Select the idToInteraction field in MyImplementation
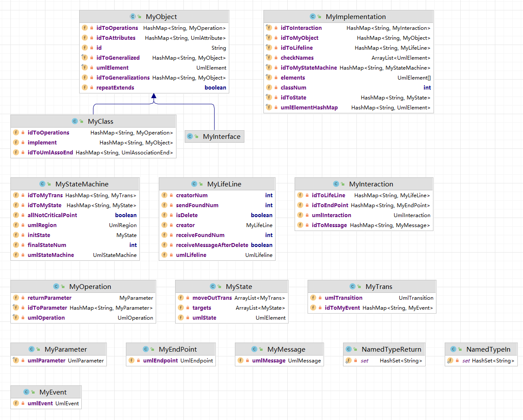Image resolution: width=523 pixels, height=420 pixels. 348,28
